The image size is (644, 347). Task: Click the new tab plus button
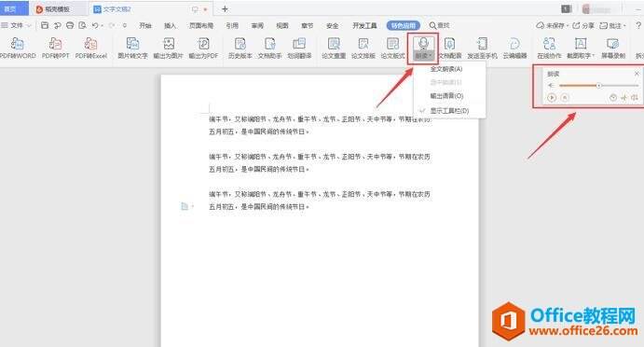tap(225, 8)
